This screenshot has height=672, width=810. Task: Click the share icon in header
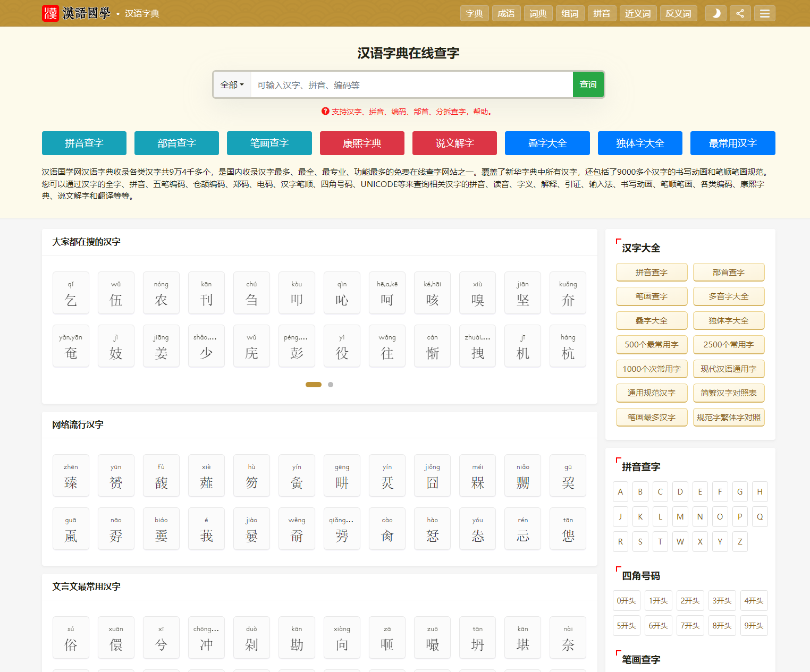coord(740,13)
